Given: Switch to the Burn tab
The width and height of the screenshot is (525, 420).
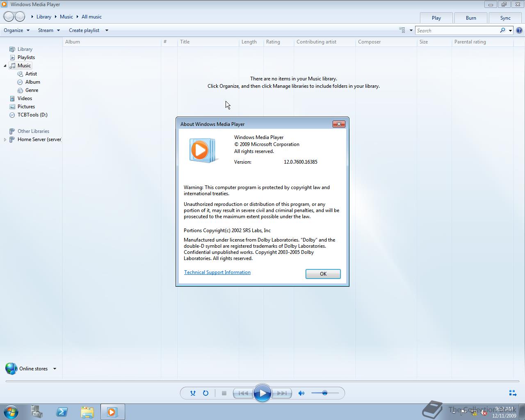Looking at the screenshot, I should [471, 18].
